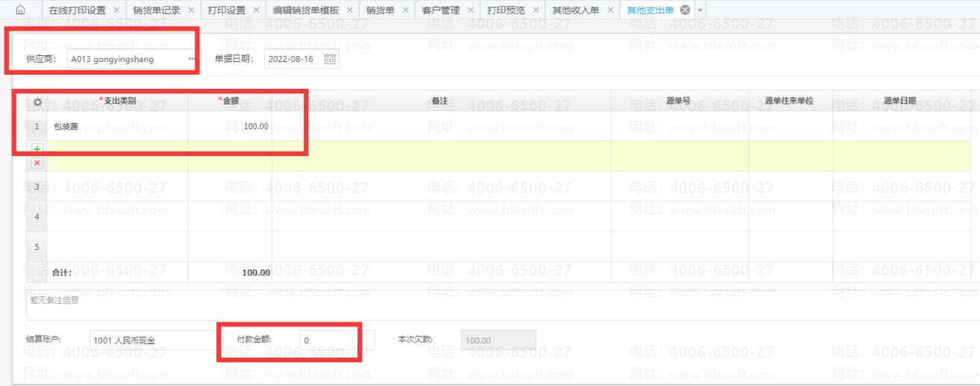The image size is (980, 386).
Task: Close the 其他支出单 tab
Action: tap(684, 10)
